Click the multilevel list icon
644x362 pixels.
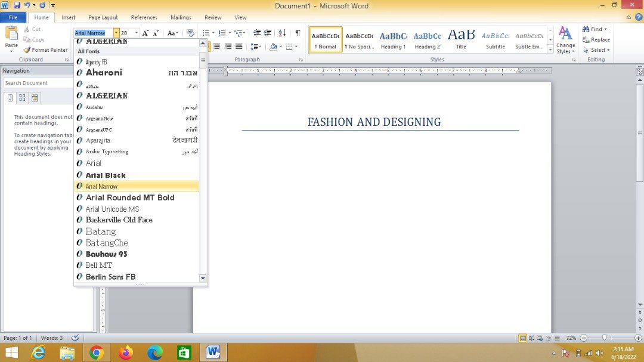pos(238,33)
